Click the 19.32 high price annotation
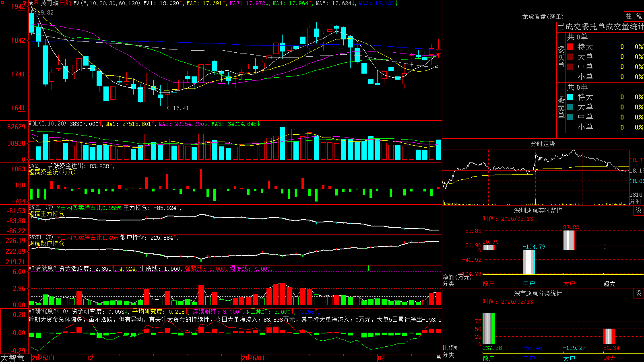644x362 pixels. (45, 12)
